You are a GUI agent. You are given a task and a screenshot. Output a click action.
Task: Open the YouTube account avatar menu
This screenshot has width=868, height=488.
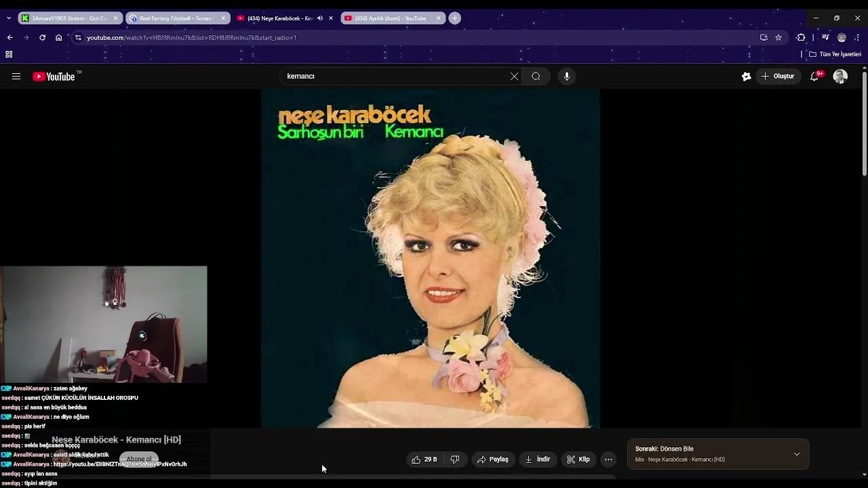point(840,77)
